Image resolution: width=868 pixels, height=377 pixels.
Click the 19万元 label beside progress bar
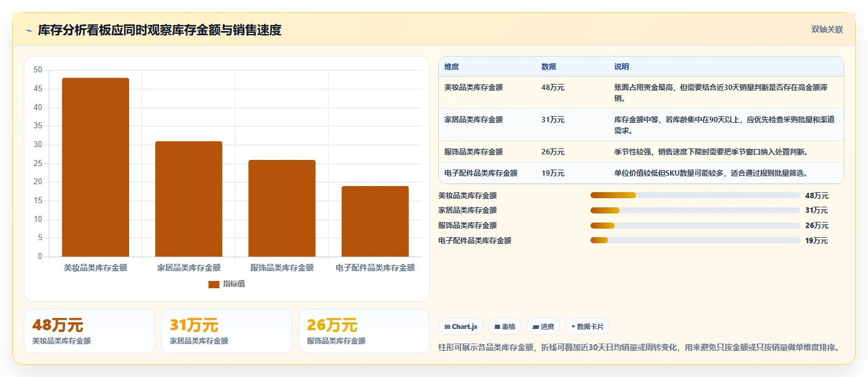[817, 241]
